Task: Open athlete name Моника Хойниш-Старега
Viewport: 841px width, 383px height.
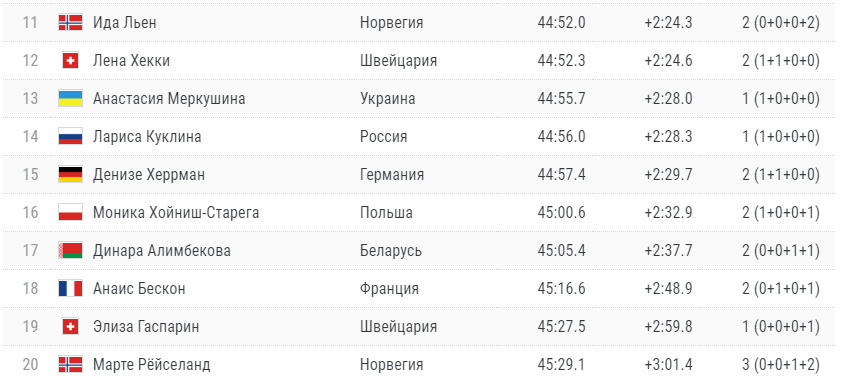Action: tap(176, 212)
